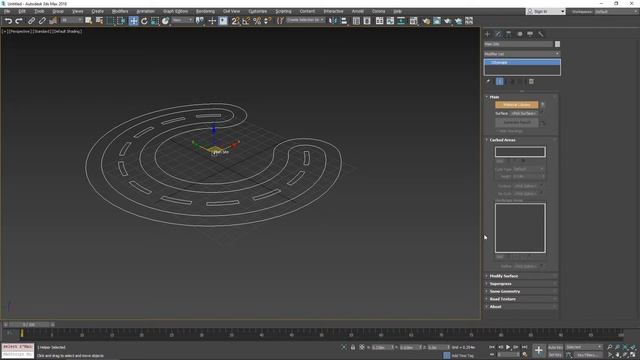Click the orange button in Main rollout
This screenshot has height=360, width=640.
coord(517,105)
